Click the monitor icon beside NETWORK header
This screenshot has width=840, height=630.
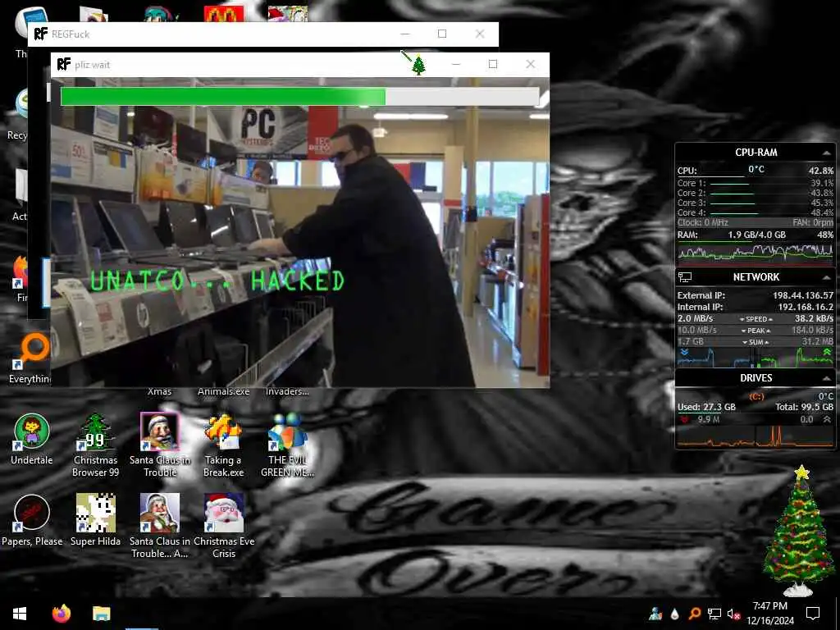pos(685,277)
